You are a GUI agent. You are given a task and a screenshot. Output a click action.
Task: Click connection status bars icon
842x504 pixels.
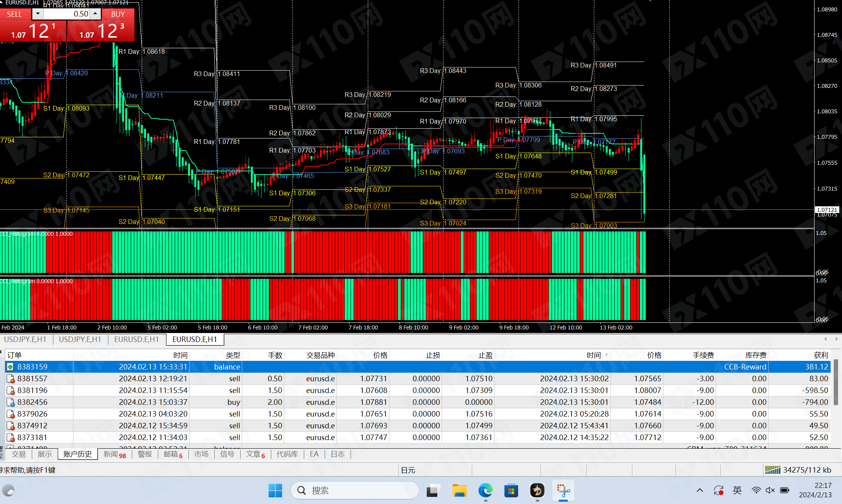[x=773, y=470]
